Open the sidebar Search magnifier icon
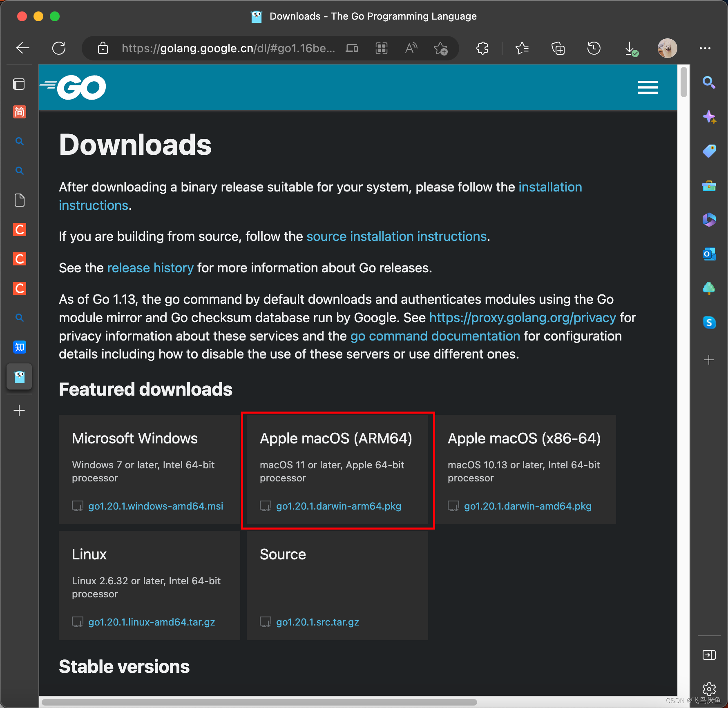Viewport: 728px width, 708px height. tap(709, 82)
